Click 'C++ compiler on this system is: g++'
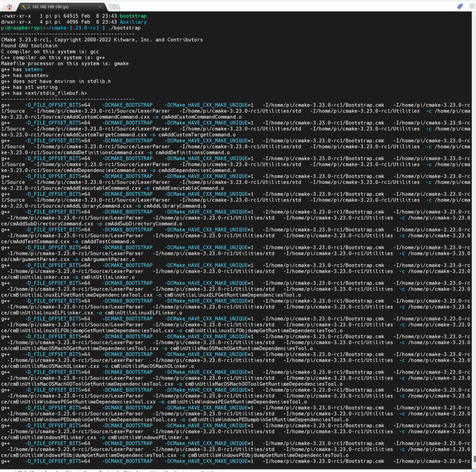The width and height of the screenshot is (476, 472). click(53, 58)
